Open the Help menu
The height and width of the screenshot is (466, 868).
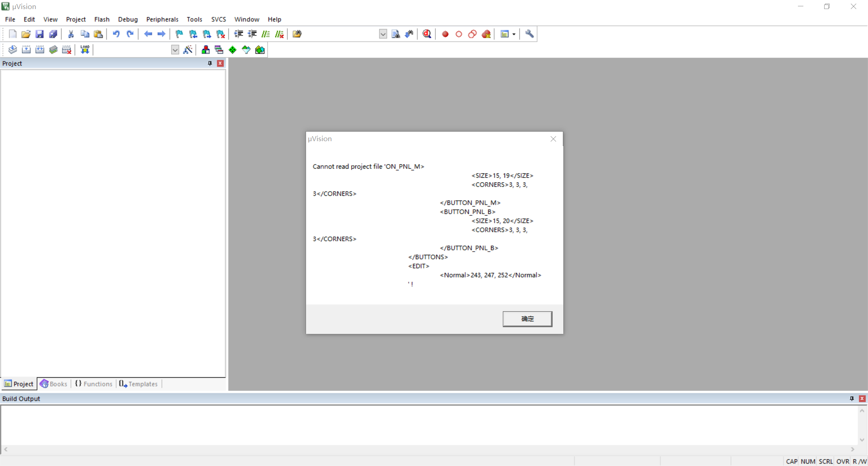274,19
